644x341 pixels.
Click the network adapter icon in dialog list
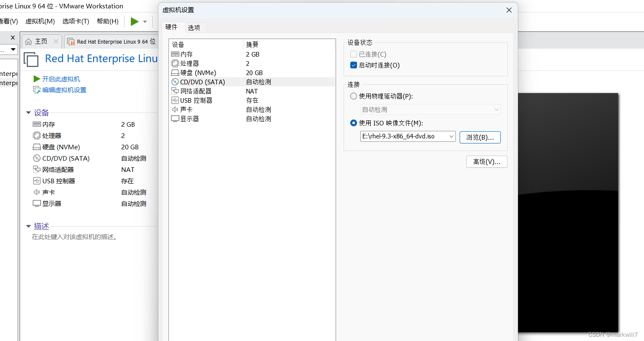coord(175,91)
